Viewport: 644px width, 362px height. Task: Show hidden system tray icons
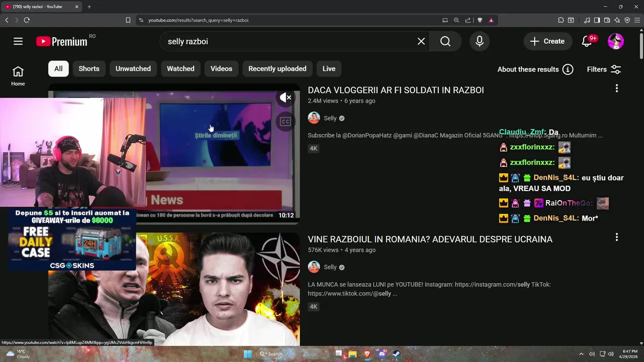tap(581, 354)
